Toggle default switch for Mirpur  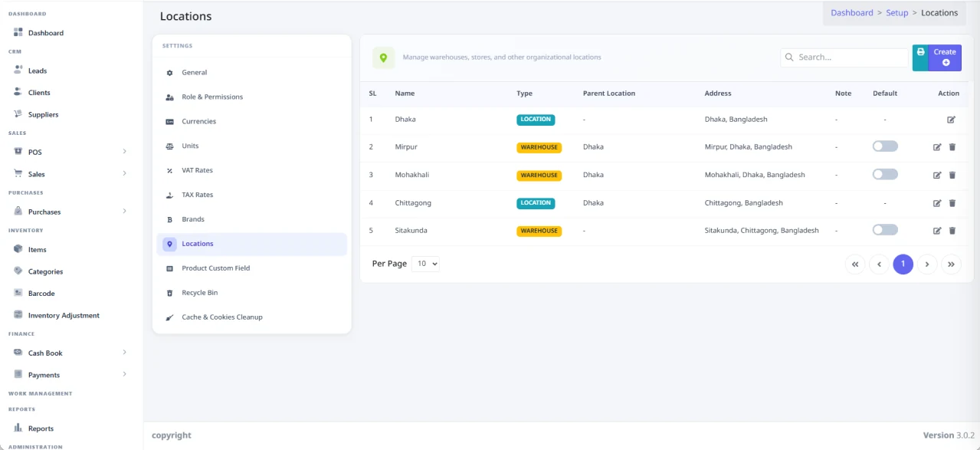(885, 146)
